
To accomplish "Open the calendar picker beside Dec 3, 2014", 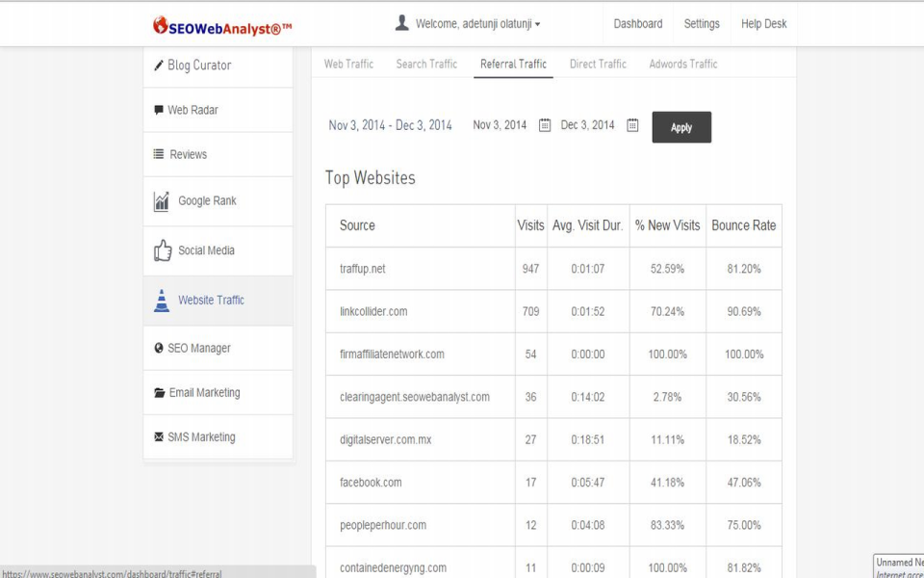I will [x=631, y=124].
